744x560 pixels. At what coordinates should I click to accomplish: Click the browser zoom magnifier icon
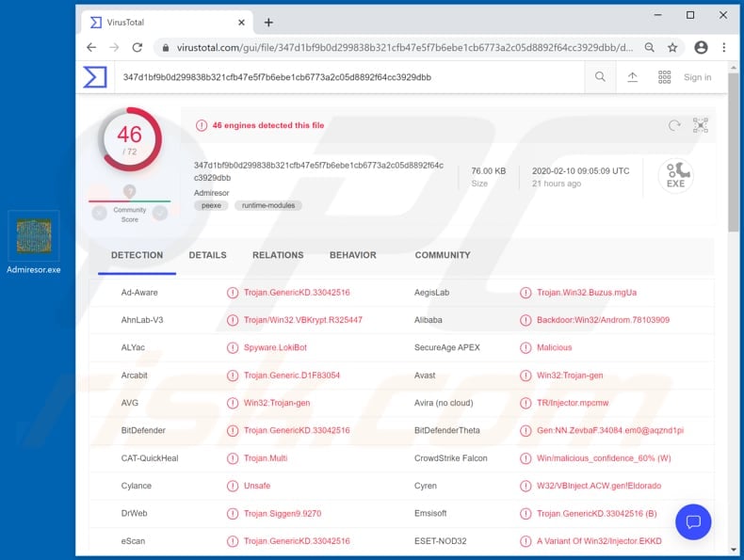coord(649,47)
